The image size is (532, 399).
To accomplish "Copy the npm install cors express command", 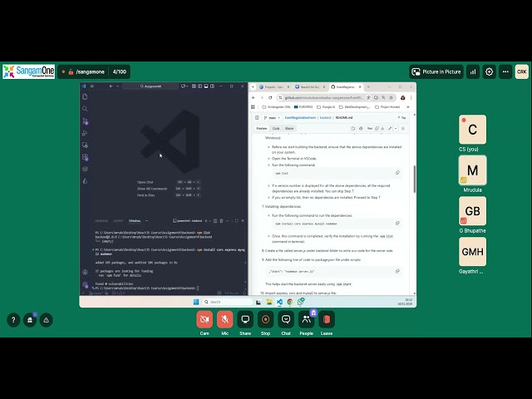I will [x=397, y=224].
